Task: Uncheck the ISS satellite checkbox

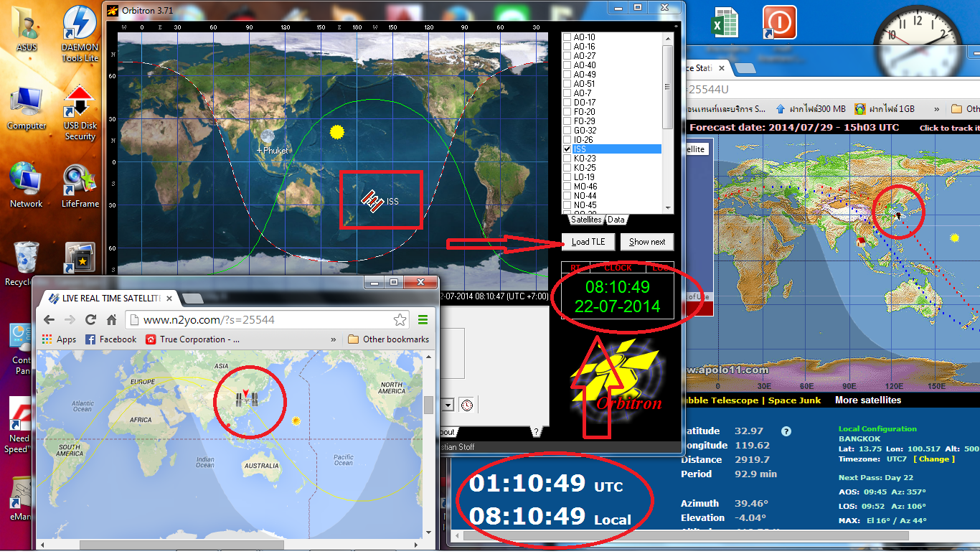Action: (x=567, y=149)
